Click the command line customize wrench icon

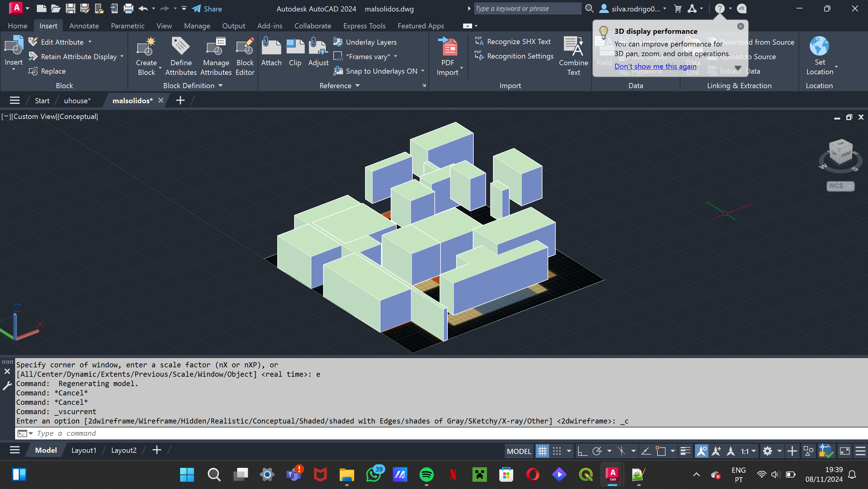coord(7,385)
